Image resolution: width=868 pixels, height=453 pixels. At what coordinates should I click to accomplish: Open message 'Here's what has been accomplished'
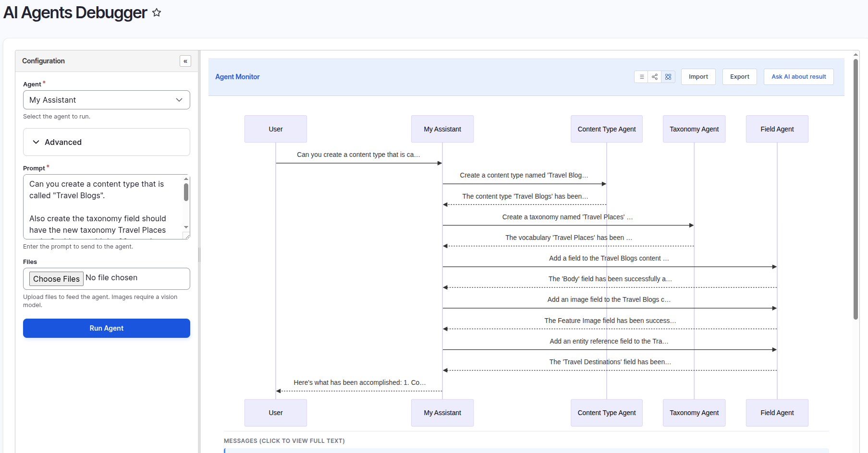[360, 382]
